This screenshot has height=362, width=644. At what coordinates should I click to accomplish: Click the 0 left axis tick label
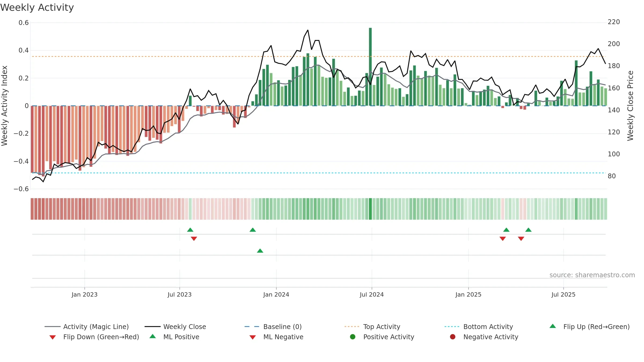click(x=27, y=106)
